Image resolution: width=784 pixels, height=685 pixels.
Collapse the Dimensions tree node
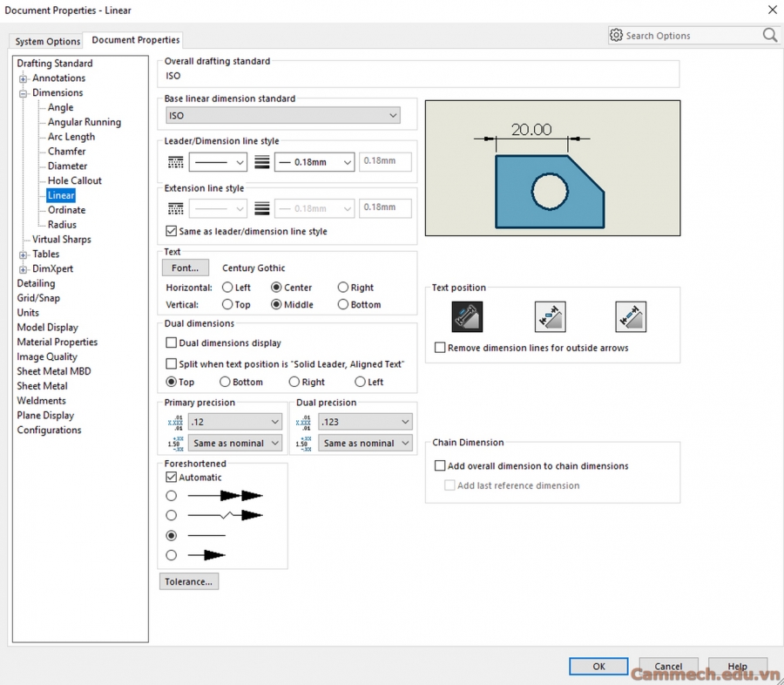point(23,93)
